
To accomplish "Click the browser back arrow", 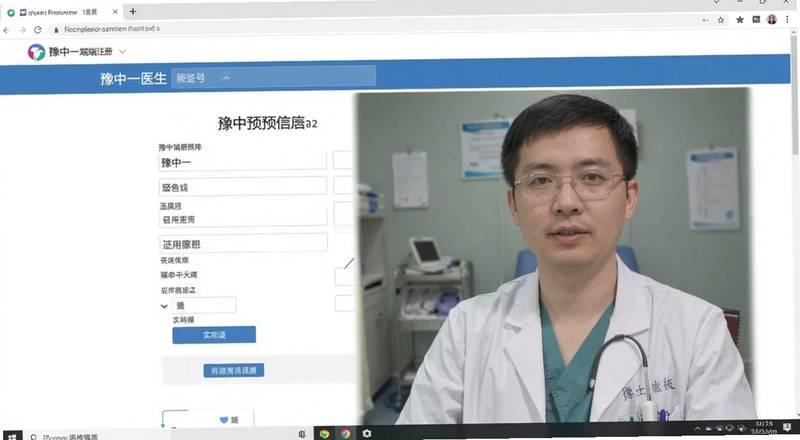I will tap(6, 30).
